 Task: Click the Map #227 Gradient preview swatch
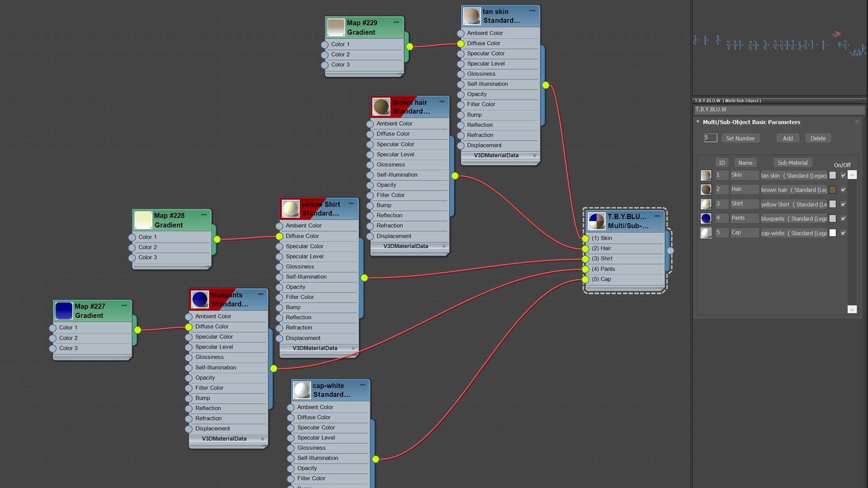(x=64, y=311)
